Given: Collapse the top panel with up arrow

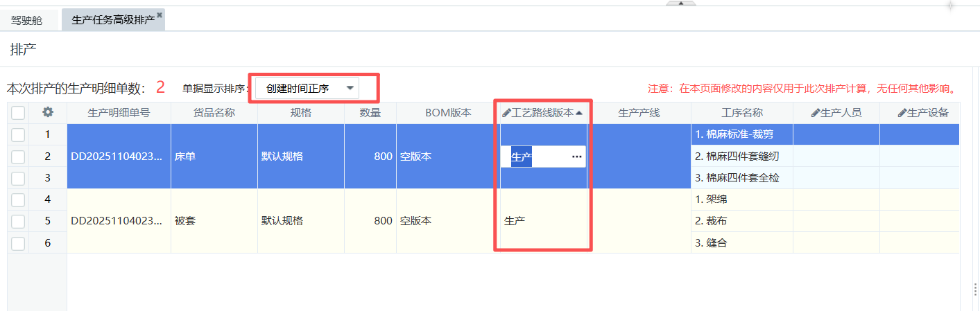Looking at the screenshot, I should pos(681,3).
